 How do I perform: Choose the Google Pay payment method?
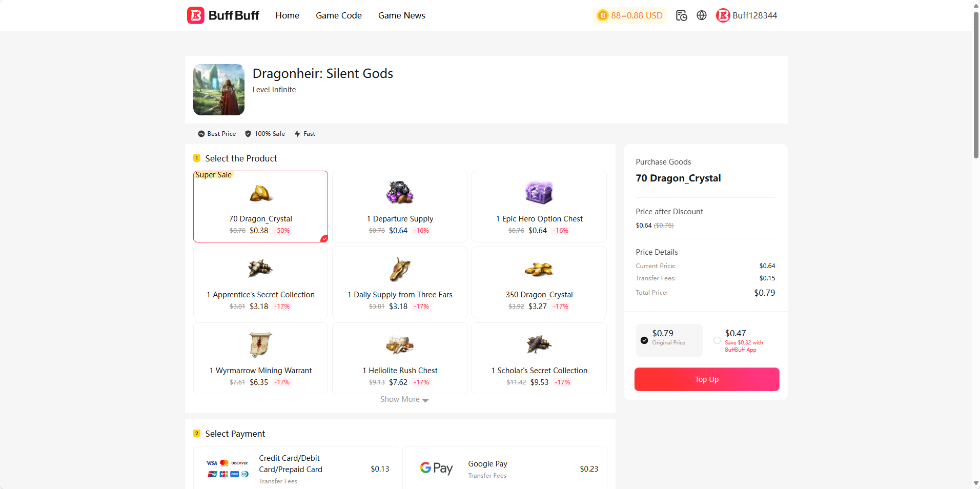(504, 468)
